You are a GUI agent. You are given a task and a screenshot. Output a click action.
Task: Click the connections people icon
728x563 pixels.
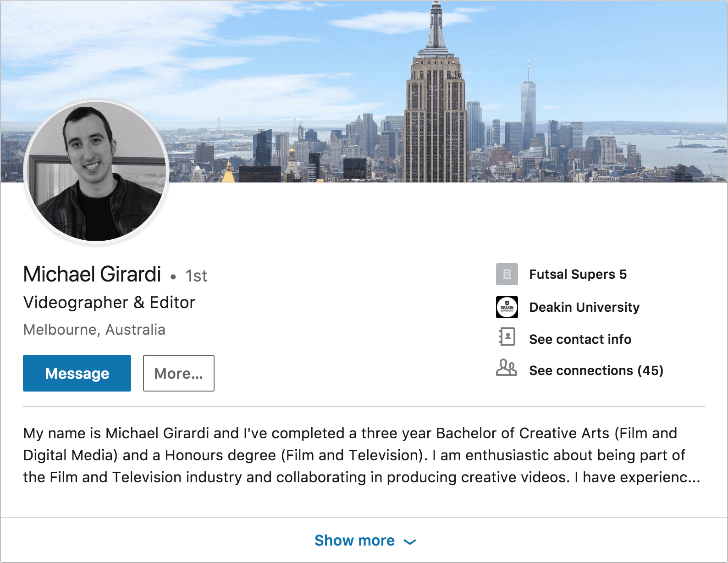(507, 368)
